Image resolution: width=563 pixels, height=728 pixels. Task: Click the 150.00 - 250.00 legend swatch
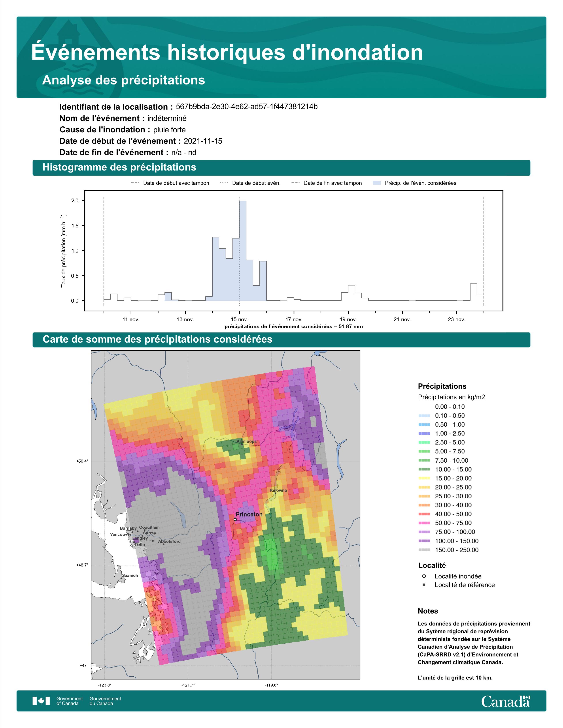(424, 550)
